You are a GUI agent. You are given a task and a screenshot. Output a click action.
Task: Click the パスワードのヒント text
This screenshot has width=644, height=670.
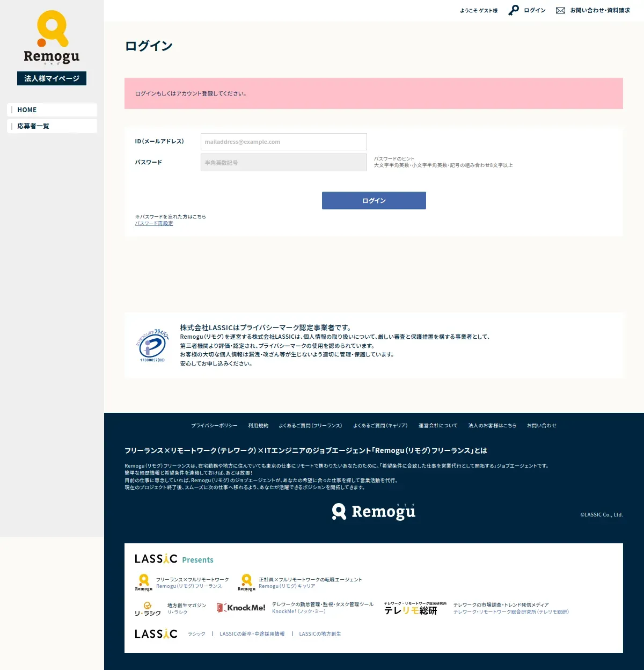(x=394, y=159)
